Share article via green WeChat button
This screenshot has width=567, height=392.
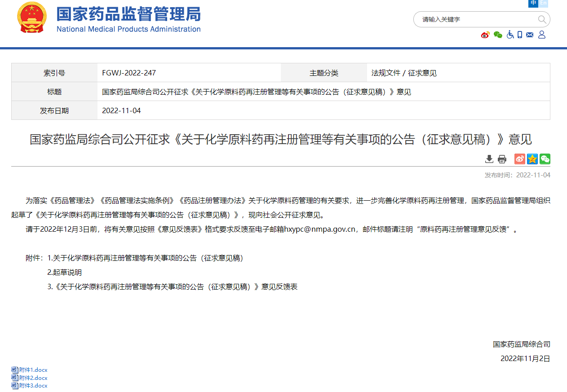(x=545, y=159)
